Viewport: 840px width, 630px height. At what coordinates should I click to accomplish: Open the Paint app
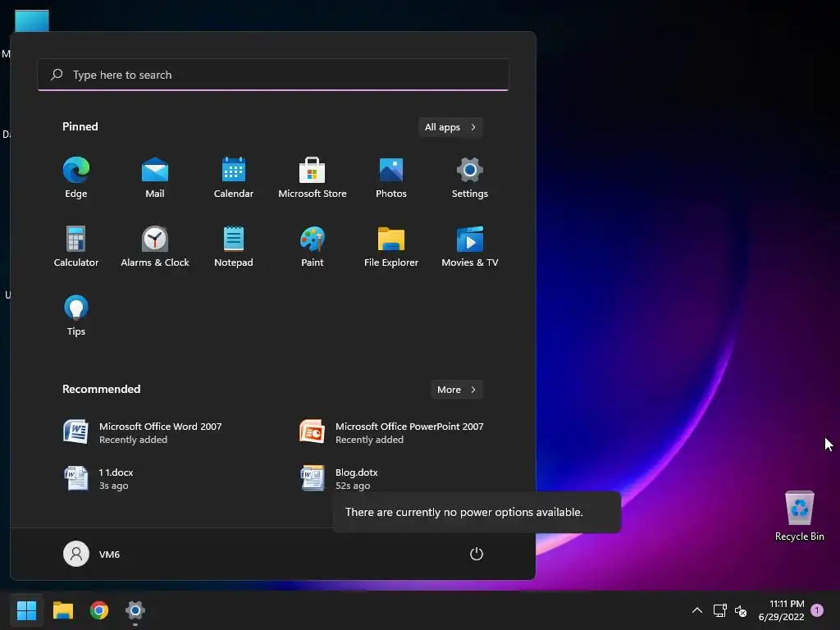(x=313, y=246)
